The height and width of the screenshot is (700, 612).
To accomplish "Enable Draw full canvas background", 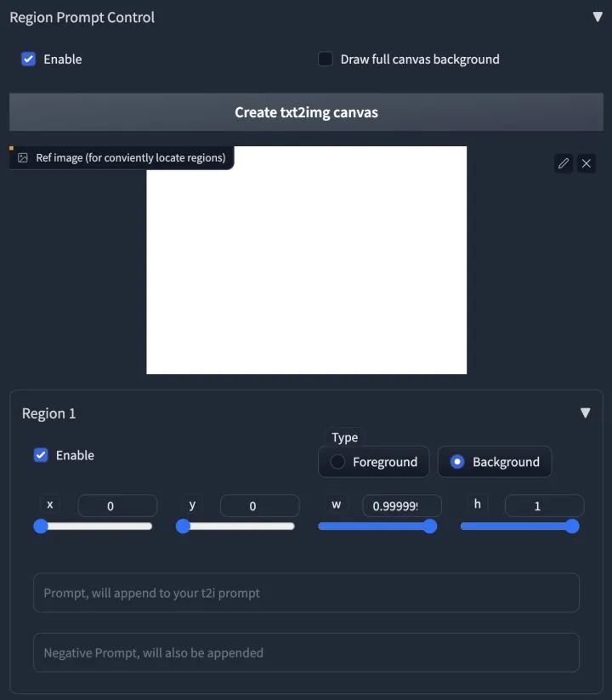I will pos(326,60).
